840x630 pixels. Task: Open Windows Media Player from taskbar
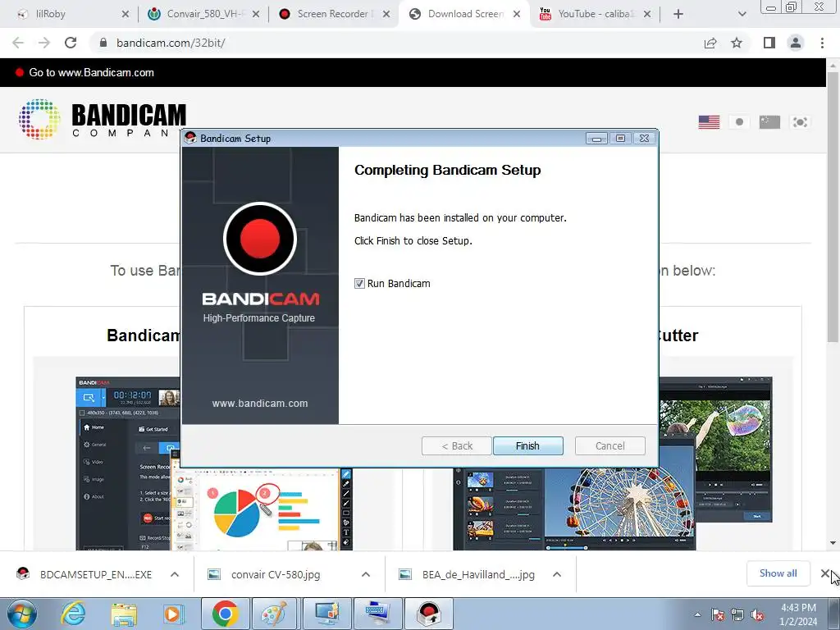(173, 614)
